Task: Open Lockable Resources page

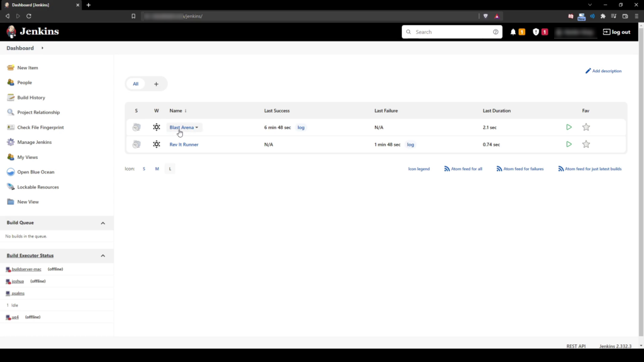Action: [38, 187]
